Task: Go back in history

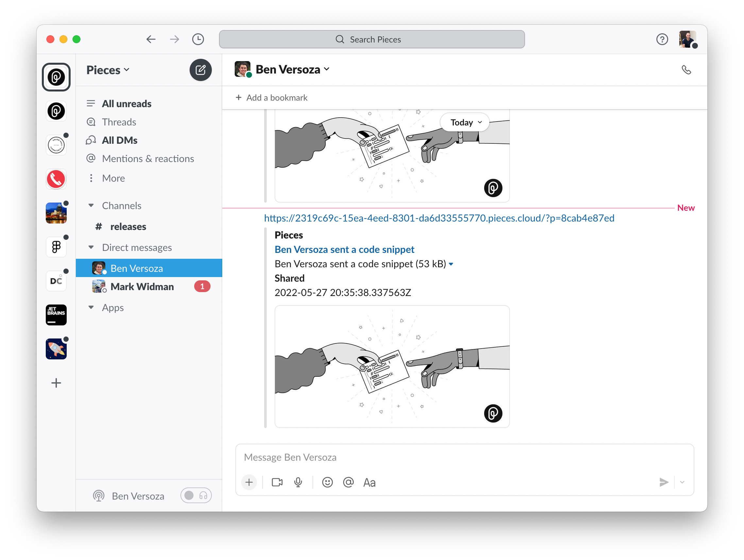Action: 151,39
